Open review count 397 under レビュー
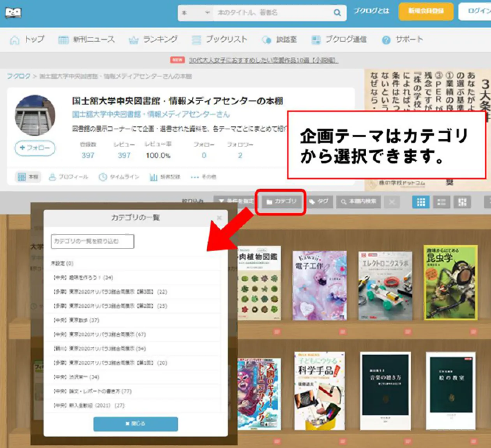Screen dimensions: 491x448 coord(124,155)
